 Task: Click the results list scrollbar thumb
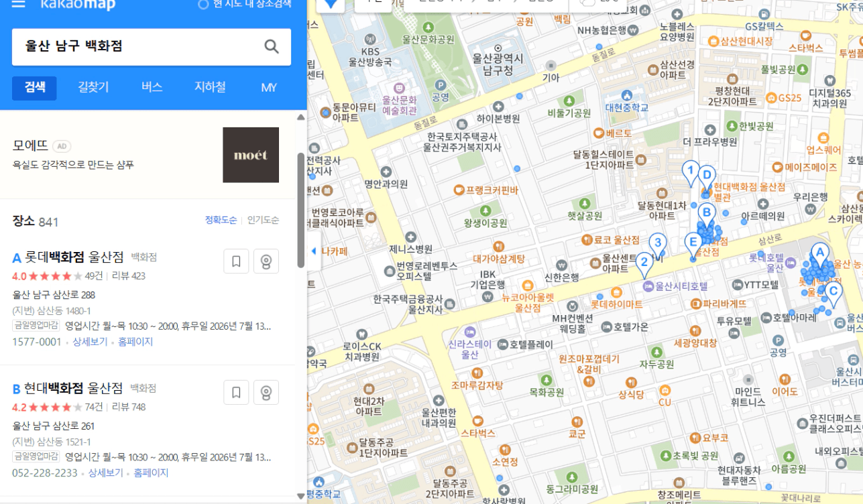(x=301, y=210)
